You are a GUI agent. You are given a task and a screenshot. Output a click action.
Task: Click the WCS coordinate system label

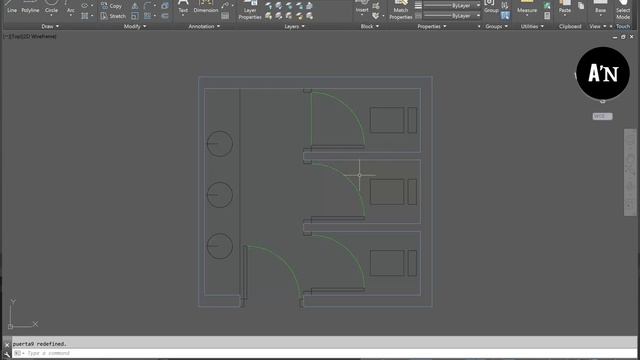[602, 116]
